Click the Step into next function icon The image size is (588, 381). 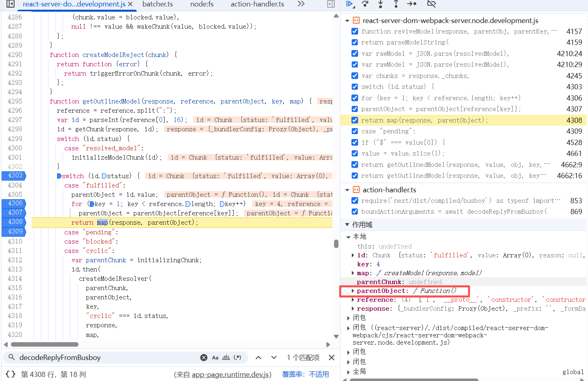click(x=381, y=4)
